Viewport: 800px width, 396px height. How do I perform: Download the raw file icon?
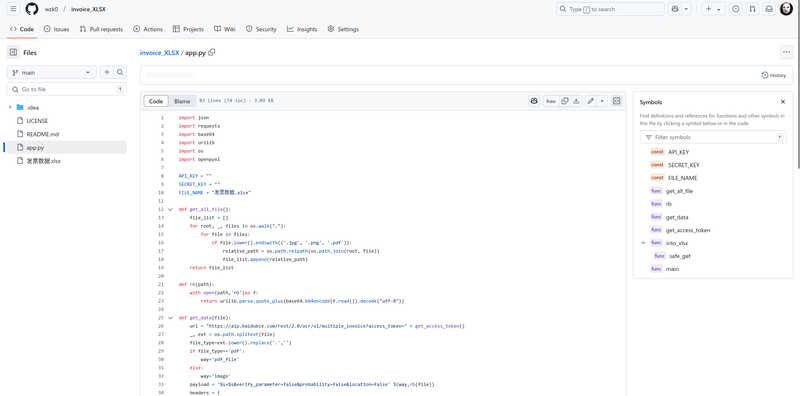[x=576, y=101]
